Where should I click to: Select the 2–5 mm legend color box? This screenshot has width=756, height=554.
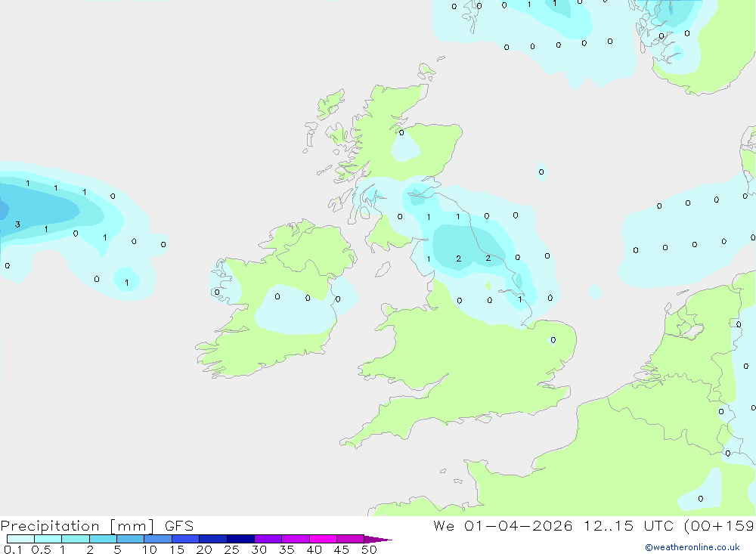click(103, 539)
